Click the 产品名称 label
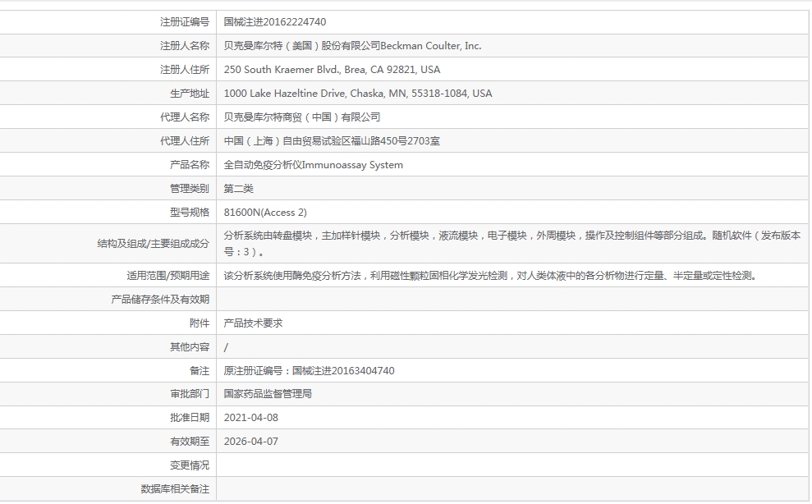The height and width of the screenshot is (504, 812). click(190, 165)
